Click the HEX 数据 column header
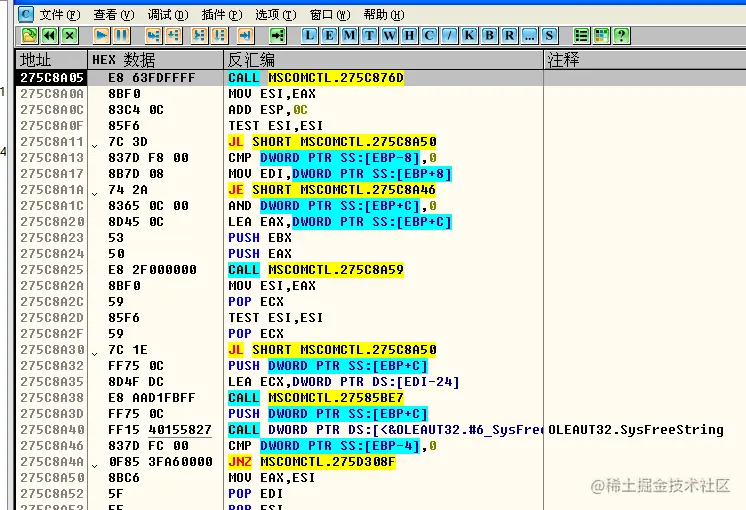Screen dimensions: 746x510 click(x=156, y=59)
